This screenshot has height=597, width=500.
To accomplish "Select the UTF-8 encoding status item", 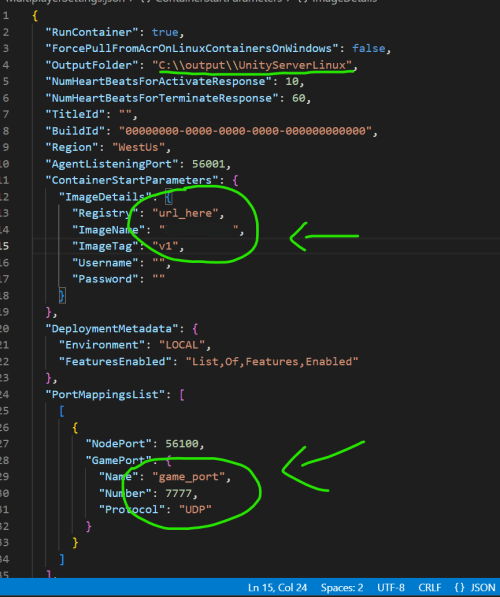I will (x=391, y=587).
